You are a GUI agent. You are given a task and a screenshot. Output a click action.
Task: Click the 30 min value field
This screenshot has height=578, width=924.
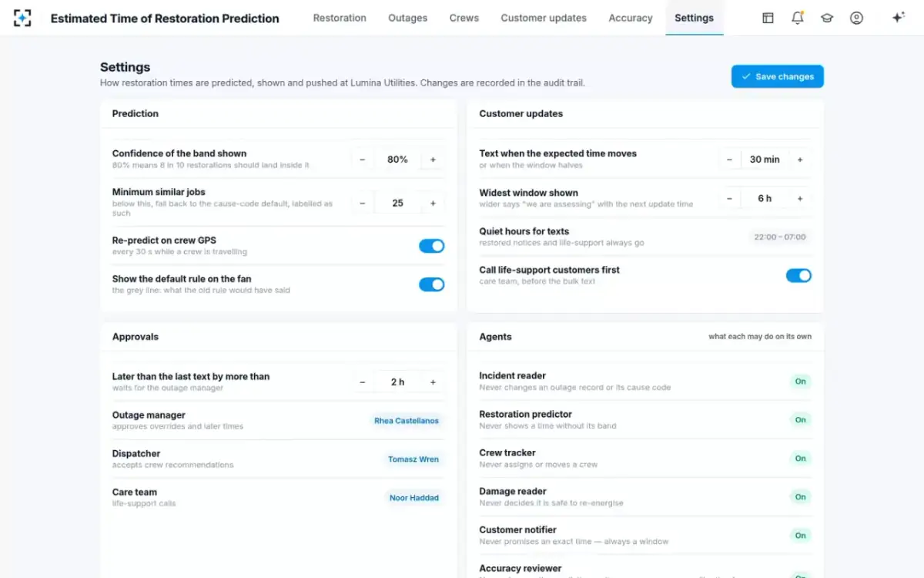tap(765, 160)
